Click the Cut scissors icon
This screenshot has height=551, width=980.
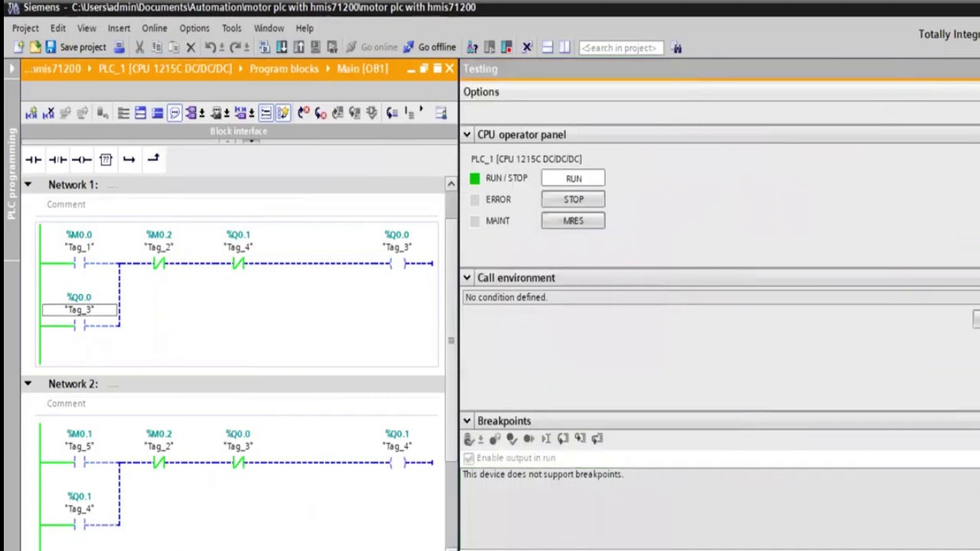pos(139,47)
